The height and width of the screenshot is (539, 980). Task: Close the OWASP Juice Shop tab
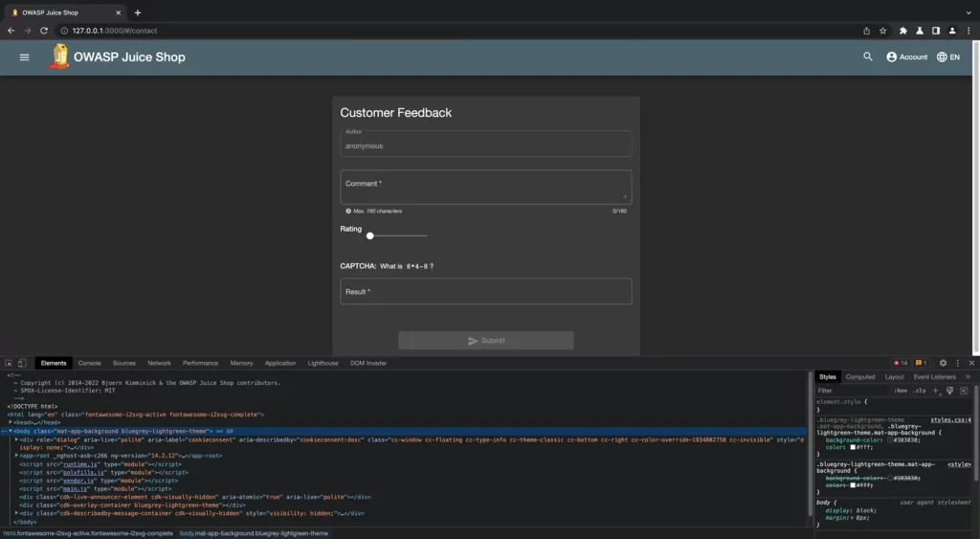click(118, 12)
